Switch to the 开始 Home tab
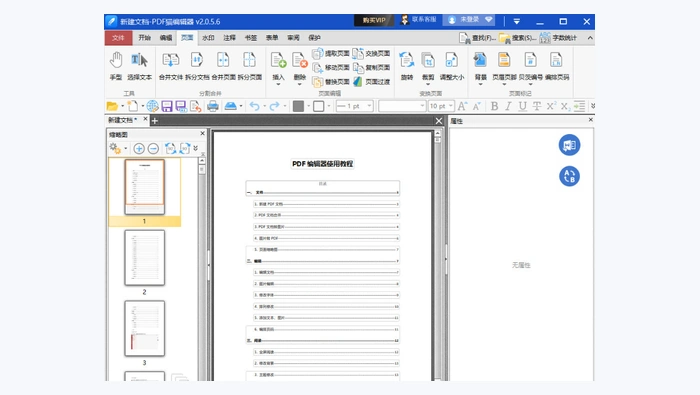700x395 pixels. coord(145,38)
